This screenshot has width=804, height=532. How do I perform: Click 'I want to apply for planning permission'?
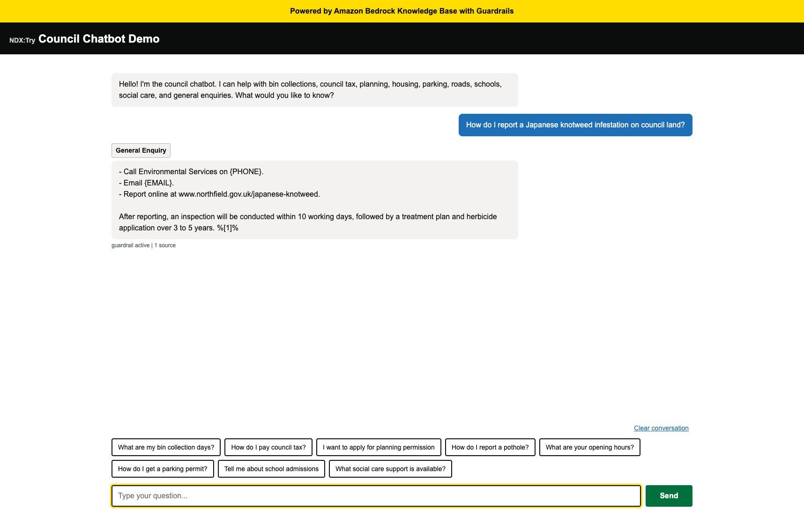point(378,447)
